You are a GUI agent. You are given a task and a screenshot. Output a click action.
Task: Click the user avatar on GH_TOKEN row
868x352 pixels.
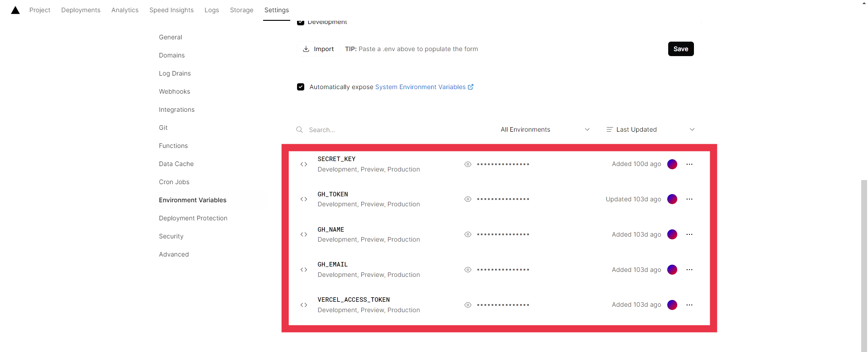(672, 199)
